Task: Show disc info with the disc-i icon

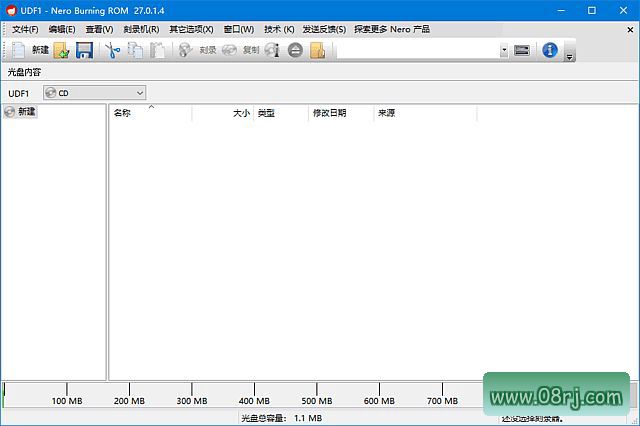Action: pyautogui.click(x=272, y=50)
